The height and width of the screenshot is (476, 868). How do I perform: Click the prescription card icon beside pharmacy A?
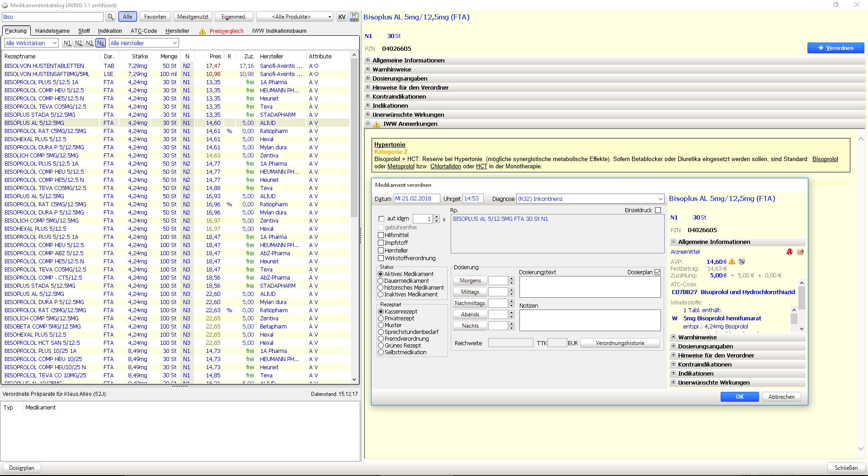800,252
